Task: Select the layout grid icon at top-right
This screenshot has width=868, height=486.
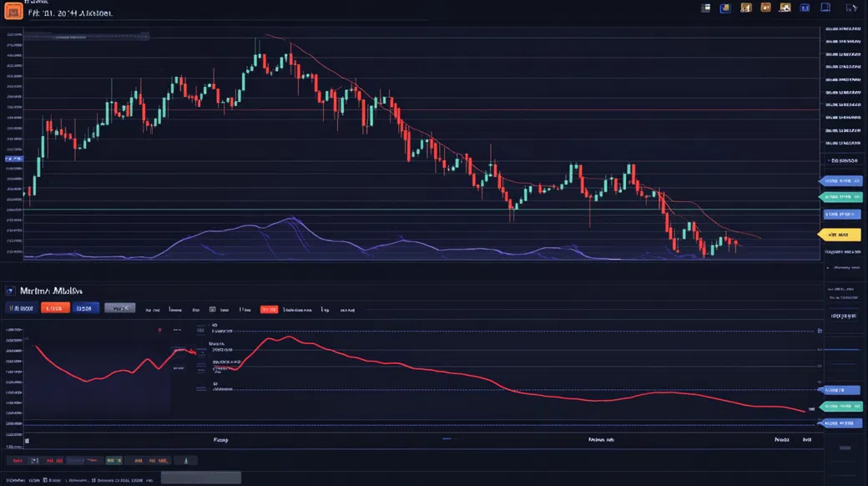Action: [706, 7]
